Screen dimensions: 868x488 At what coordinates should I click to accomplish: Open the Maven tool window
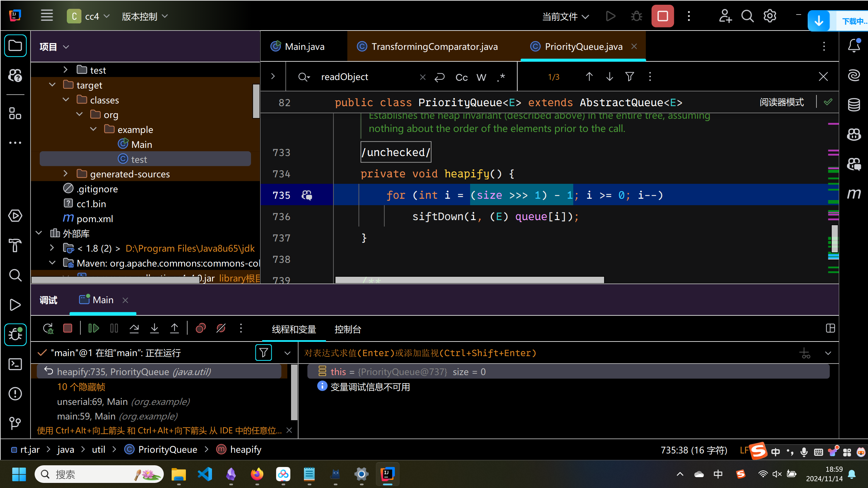tap(854, 194)
